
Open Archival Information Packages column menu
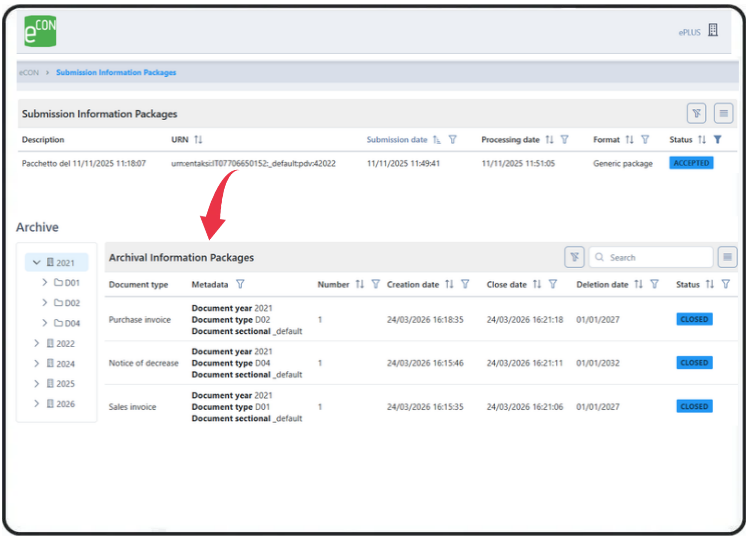coord(727,258)
